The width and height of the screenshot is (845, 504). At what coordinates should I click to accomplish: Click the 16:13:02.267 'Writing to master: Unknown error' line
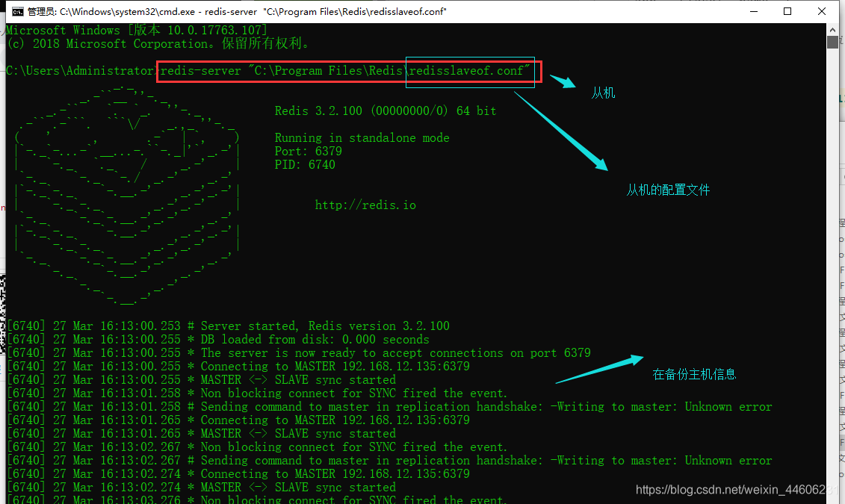(389, 461)
